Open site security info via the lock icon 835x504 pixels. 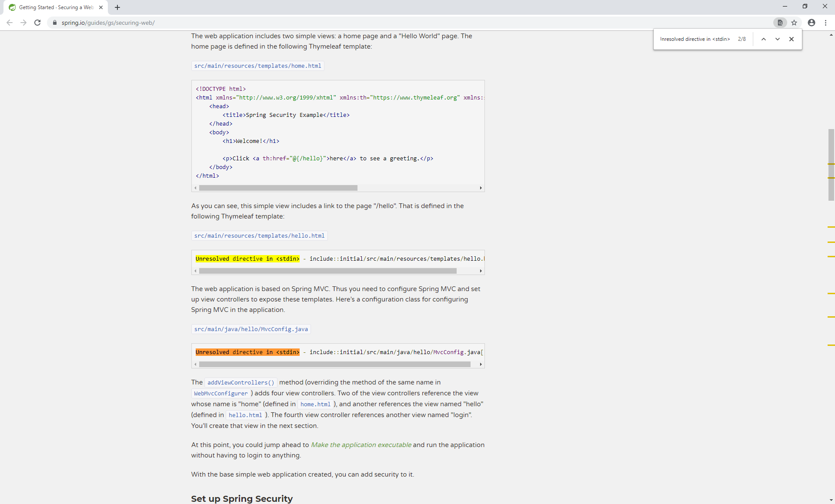click(55, 23)
